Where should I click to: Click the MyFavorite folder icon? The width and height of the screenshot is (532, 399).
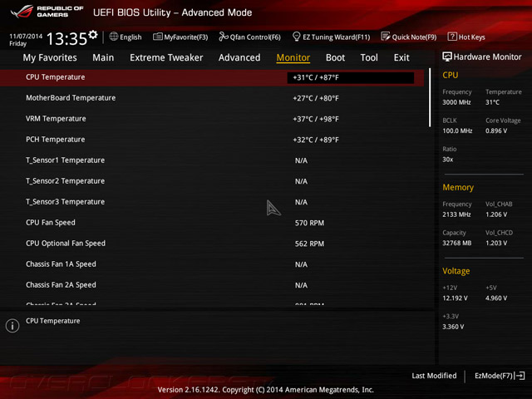(157, 37)
